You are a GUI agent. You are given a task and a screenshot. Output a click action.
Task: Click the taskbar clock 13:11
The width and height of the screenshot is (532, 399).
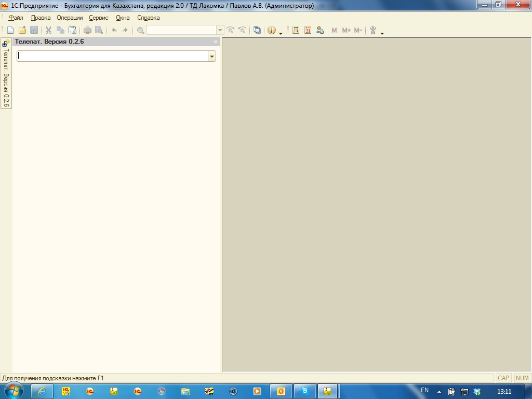coord(504,392)
